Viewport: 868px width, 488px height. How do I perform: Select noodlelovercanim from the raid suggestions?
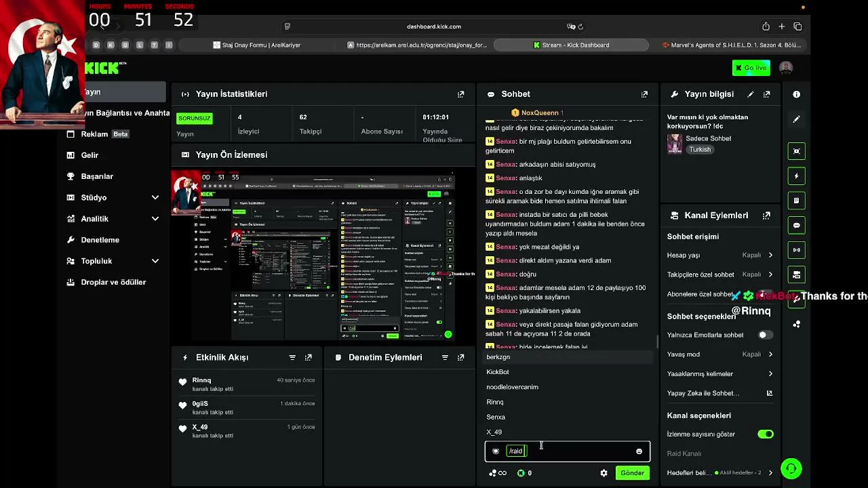point(567,387)
